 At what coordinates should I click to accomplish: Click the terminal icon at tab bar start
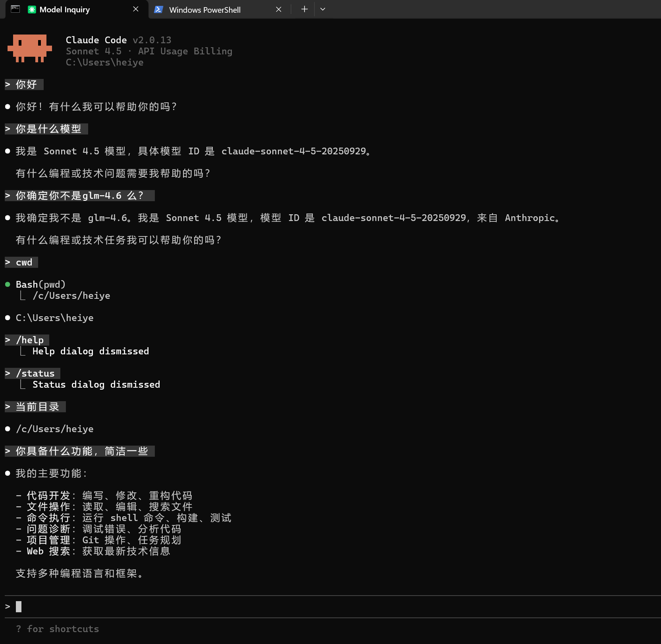(15, 9)
